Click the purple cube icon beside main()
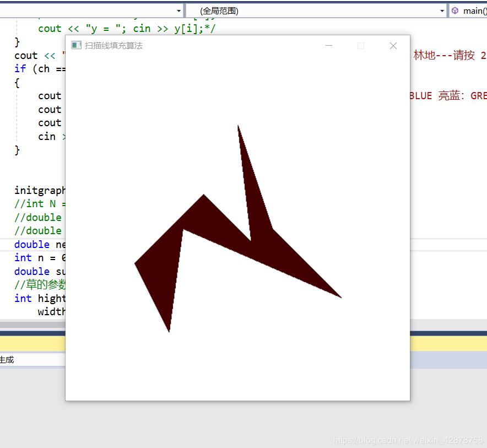This screenshot has width=487, height=448. click(455, 10)
